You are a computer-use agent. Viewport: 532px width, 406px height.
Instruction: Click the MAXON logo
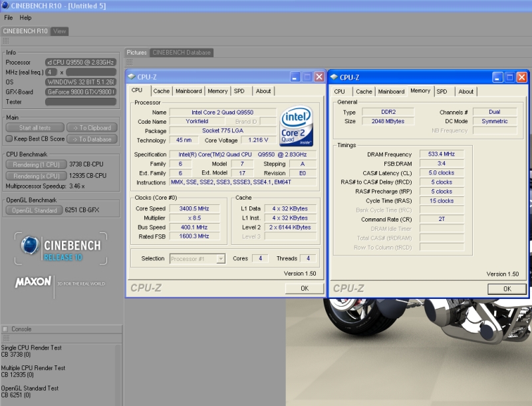[60, 283]
